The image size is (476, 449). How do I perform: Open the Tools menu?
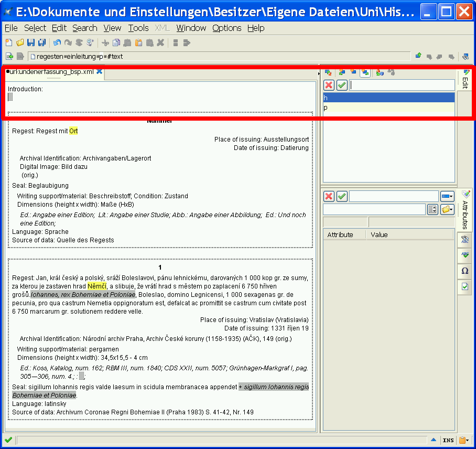click(x=138, y=28)
